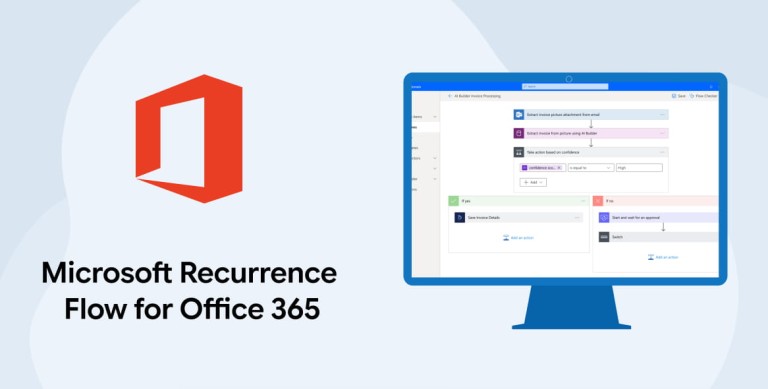
Task: Click the search box in the header
Action: (x=565, y=86)
